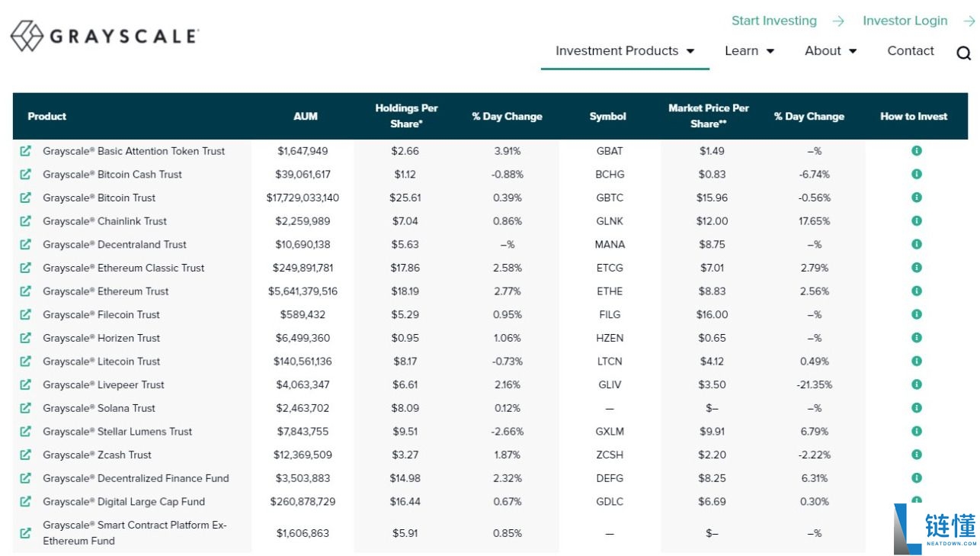Select the -21.35% day change value
This screenshot has width=980, height=556.
[x=814, y=384]
